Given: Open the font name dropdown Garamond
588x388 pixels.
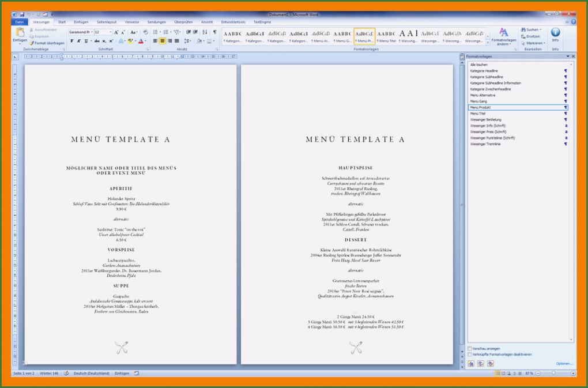Looking at the screenshot, I should (x=80, y=32).
